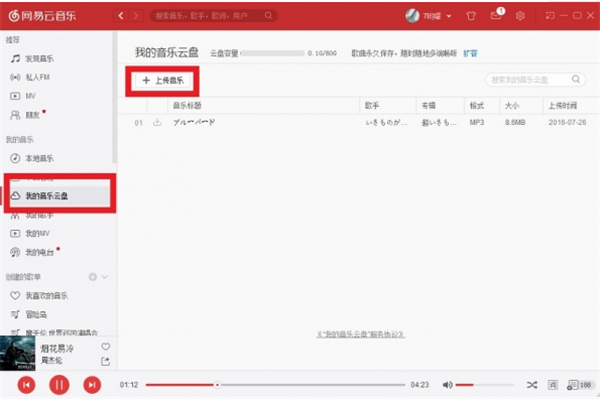The height and width of the screenshot is (399, 600).
Task: Open the skin (shirt) icon
Action: [471, 16]
